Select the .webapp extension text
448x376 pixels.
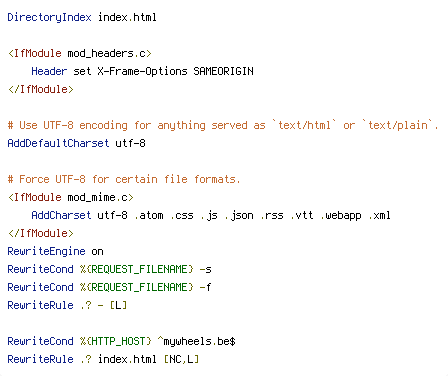tap(341, 216)
